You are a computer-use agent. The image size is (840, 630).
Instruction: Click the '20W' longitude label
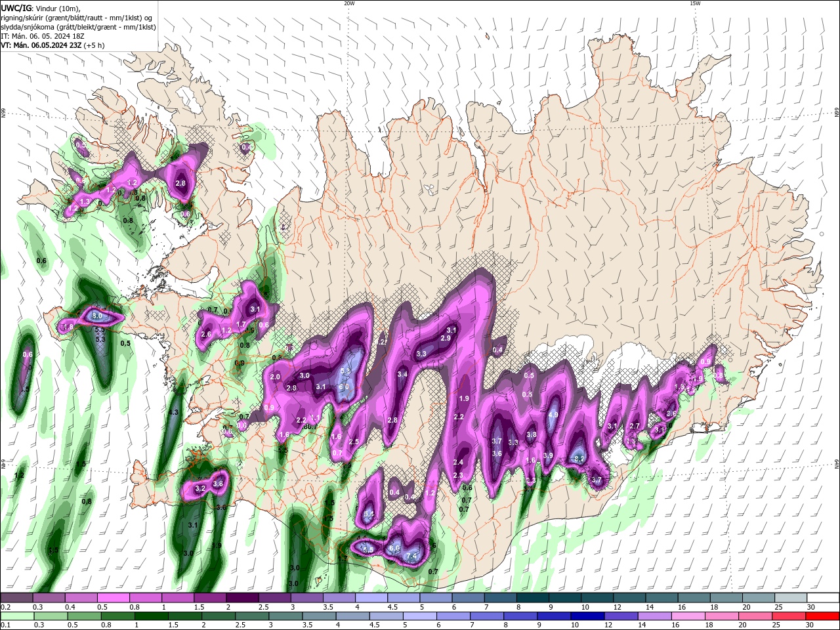[349, 3]
